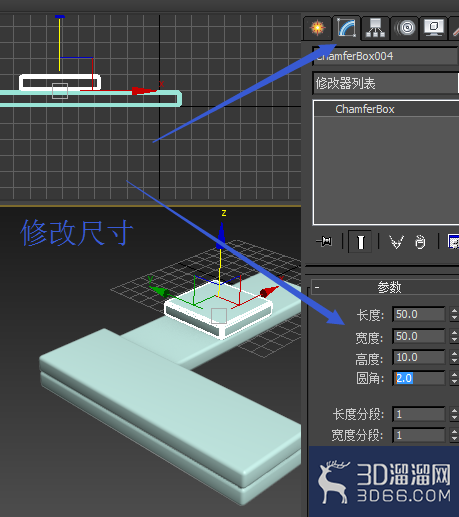Click the 圆角 value field

[419, 378]
